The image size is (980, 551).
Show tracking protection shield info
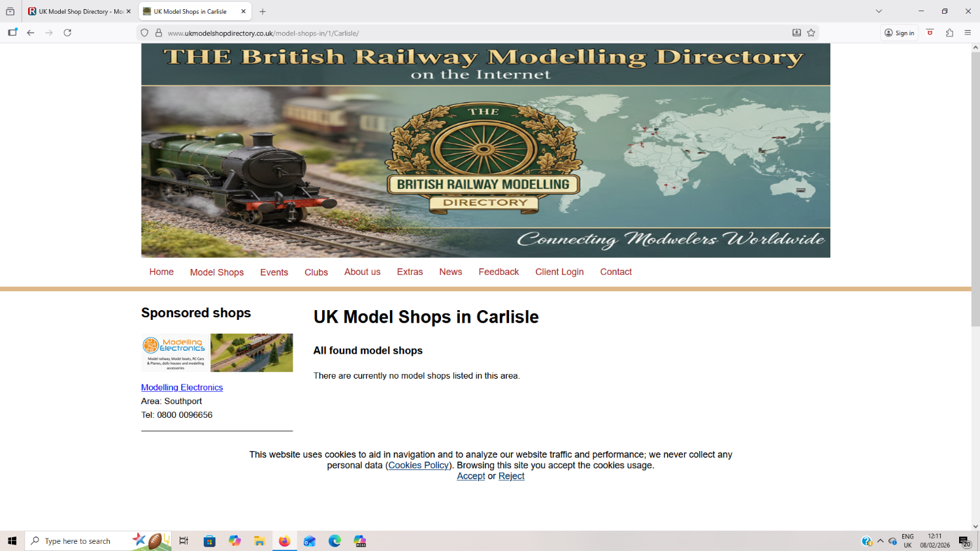click(144, 33)
